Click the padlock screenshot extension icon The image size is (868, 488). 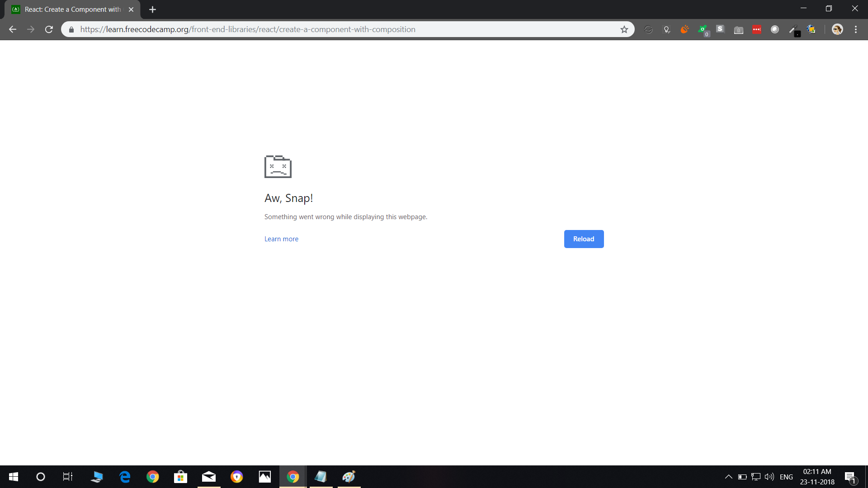(x=739, y=29)
